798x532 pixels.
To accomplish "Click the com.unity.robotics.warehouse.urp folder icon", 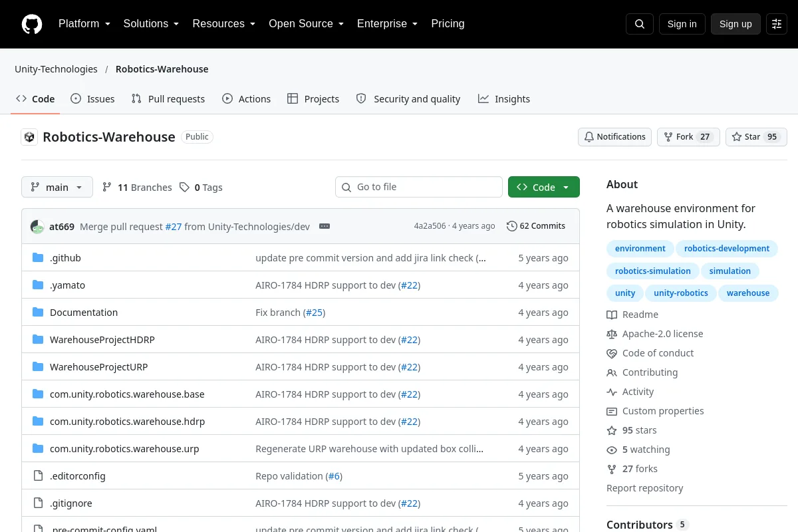I will point(38,449).
